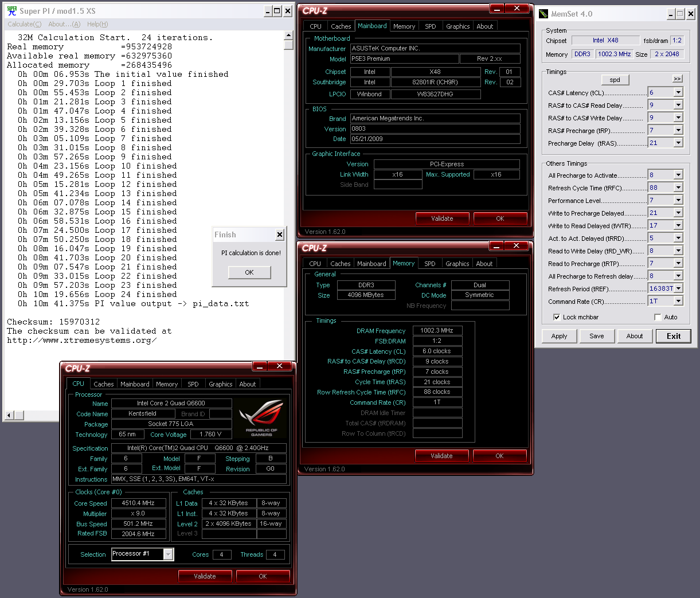
Task: Switch to Graphics tab in Memory CPU-Z window
Action: tap(457, 264)
